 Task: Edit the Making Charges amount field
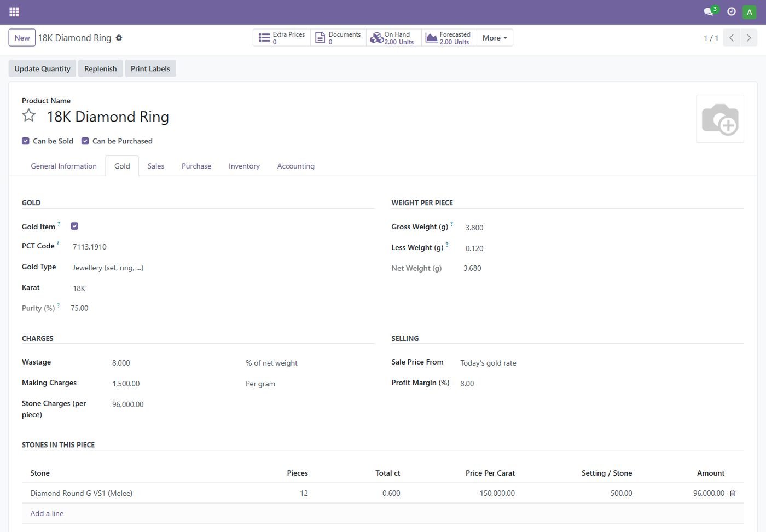[x=175, y=384]
